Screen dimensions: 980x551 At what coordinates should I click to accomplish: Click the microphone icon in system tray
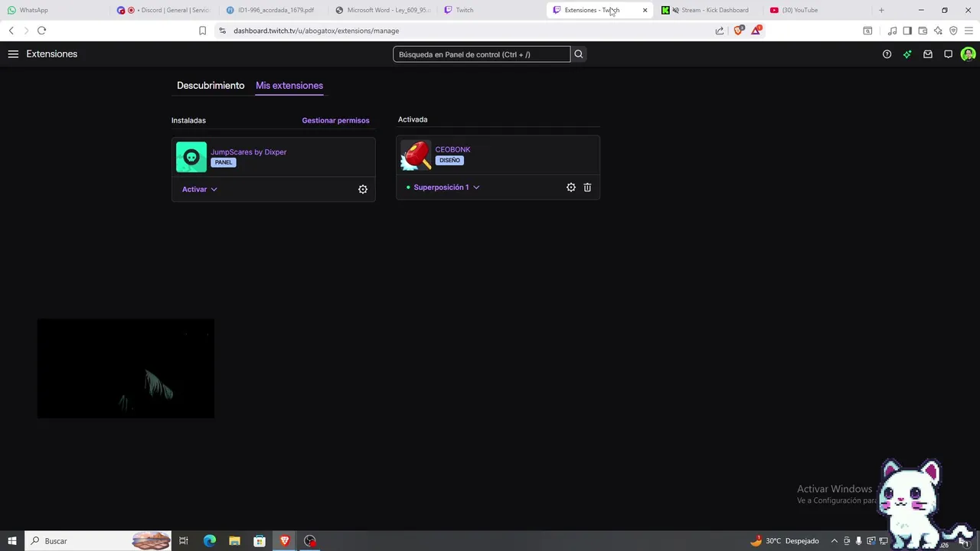pos(859,541)
